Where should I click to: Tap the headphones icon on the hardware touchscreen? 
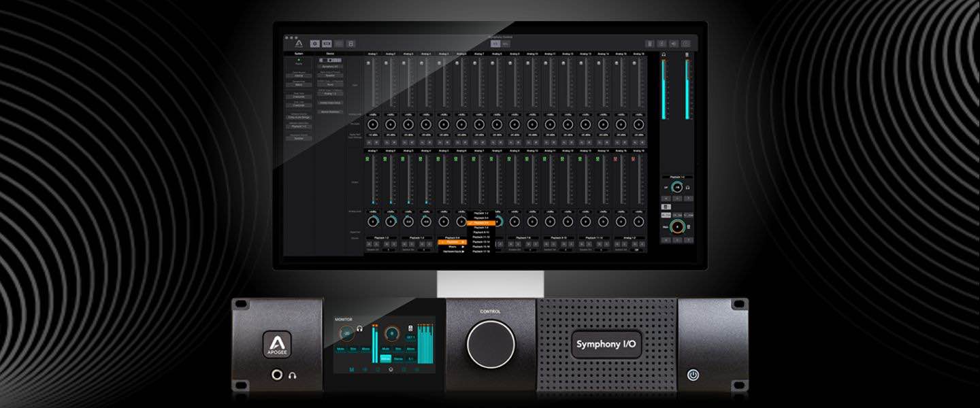pyautogui.click(x=359, y=328)
